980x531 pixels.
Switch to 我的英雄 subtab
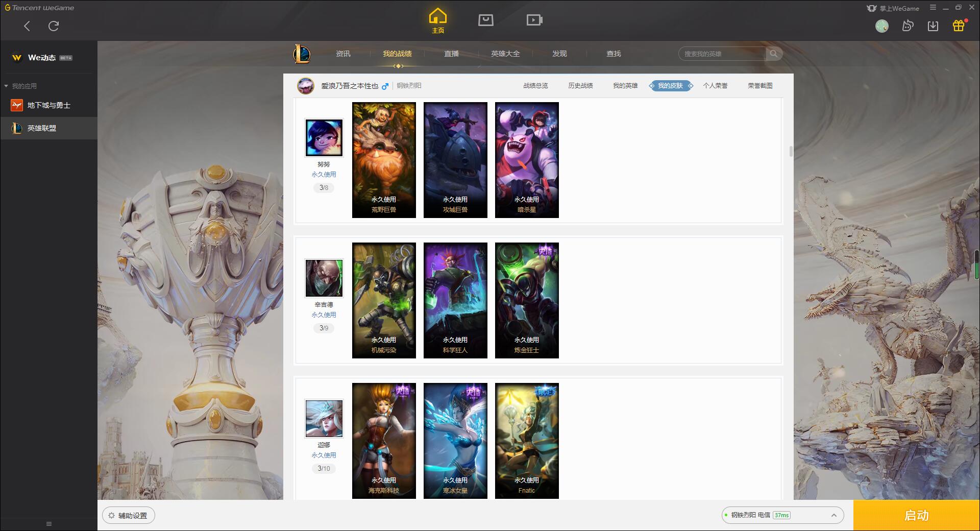pos(625,86)
